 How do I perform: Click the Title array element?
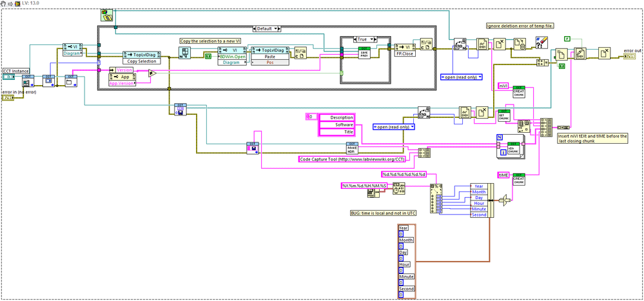point(337,132)
